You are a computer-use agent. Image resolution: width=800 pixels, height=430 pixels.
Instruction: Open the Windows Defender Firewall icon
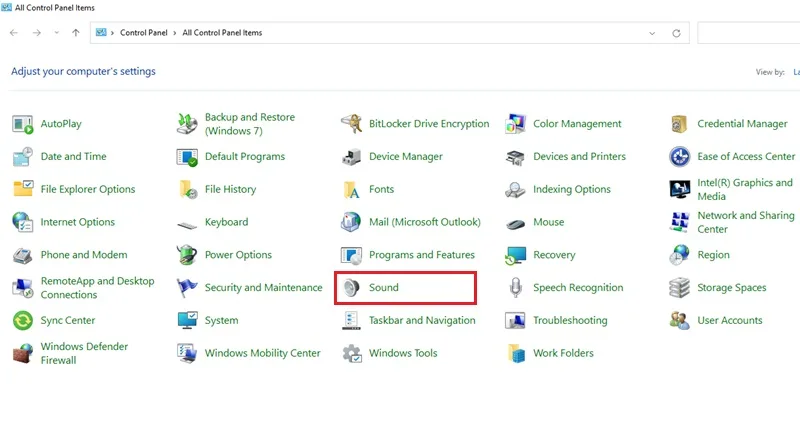tap(23, 353)
